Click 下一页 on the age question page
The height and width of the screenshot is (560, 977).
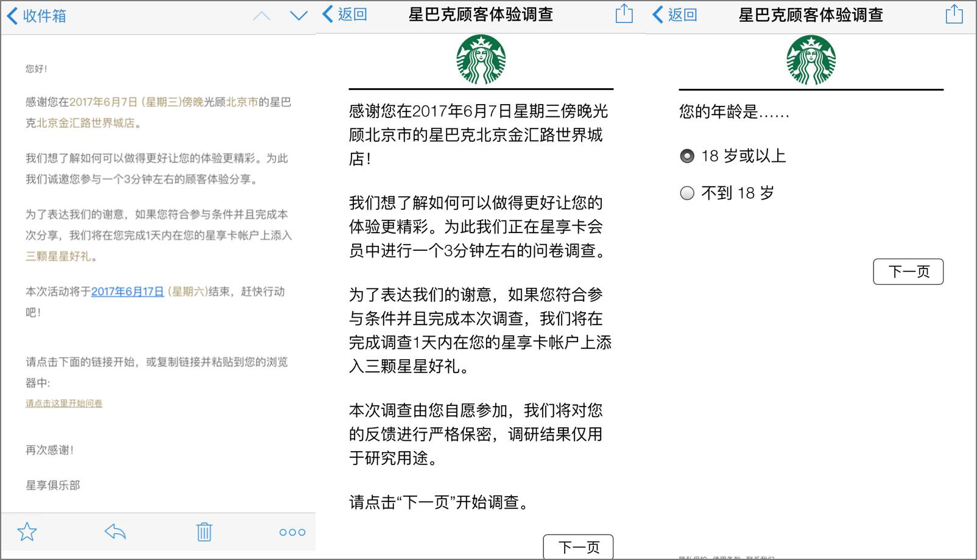click(908, 271)
